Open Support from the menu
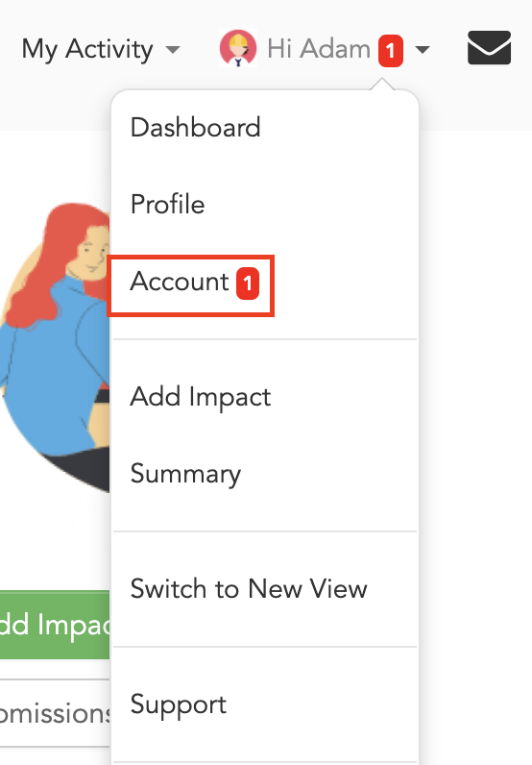The image size is (532, 765). (265, 704)
